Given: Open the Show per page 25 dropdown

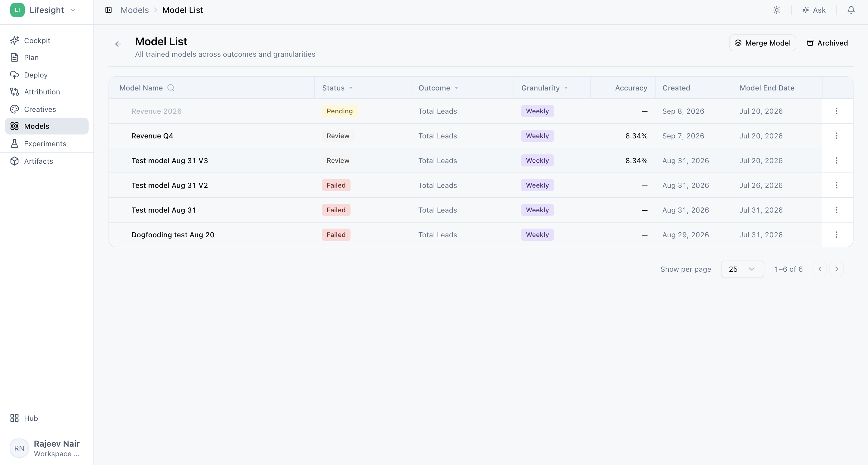Looking at the screenshot, I should pos(742,269).
